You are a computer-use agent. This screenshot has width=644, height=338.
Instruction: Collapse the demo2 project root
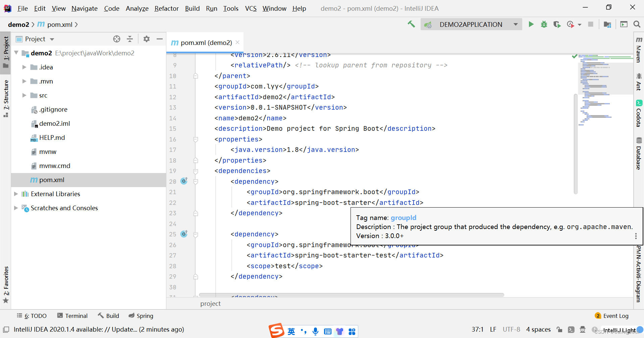(16, 53)
